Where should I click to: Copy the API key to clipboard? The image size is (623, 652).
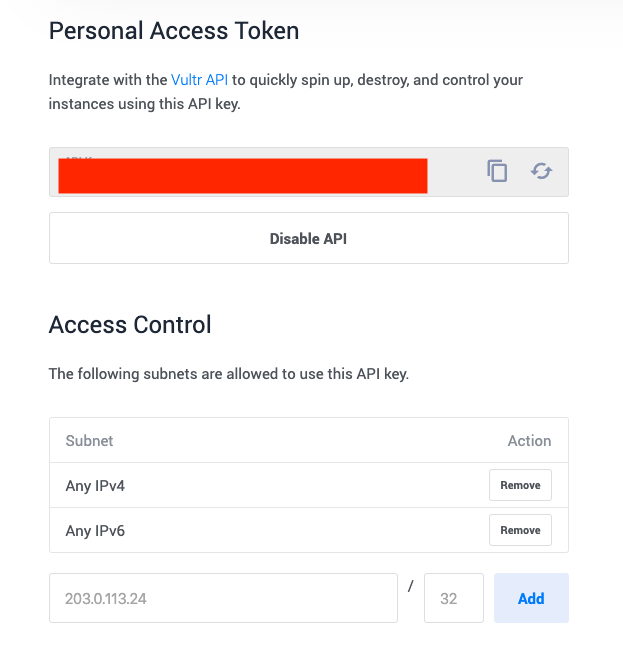(x=497, y=171)
